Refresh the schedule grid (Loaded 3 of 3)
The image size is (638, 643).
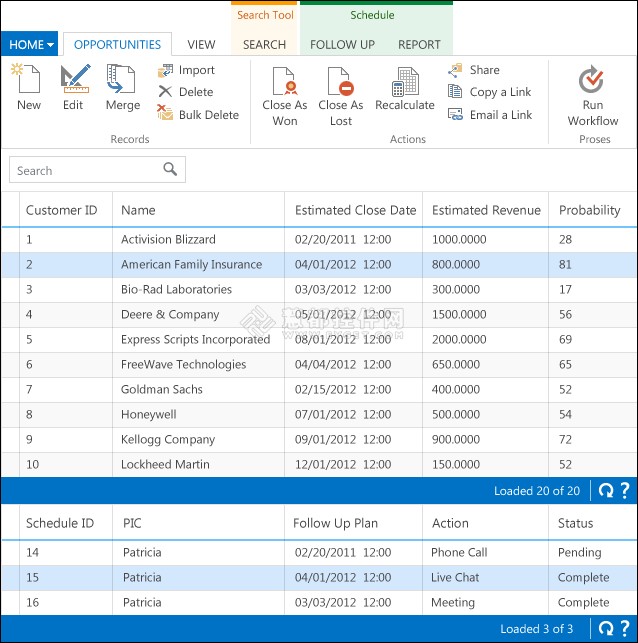pyautogui.click(x=606, y=628)
